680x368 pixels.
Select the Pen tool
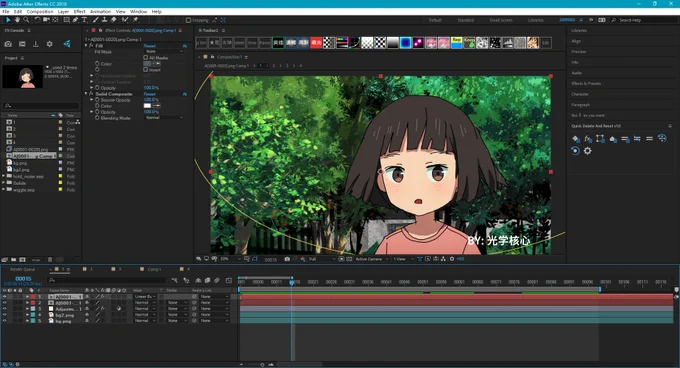75,20
